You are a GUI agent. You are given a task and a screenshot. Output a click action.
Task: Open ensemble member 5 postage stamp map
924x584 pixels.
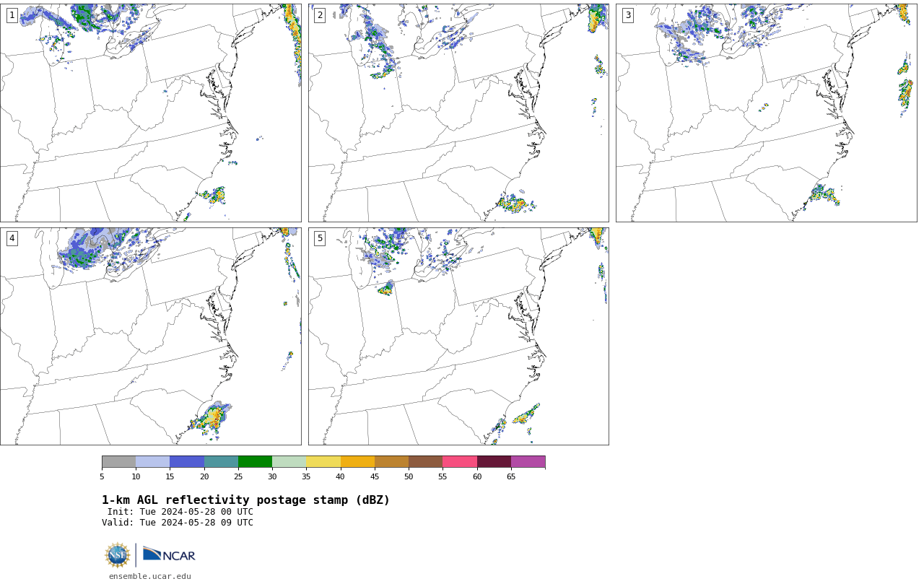pos(458,336)
